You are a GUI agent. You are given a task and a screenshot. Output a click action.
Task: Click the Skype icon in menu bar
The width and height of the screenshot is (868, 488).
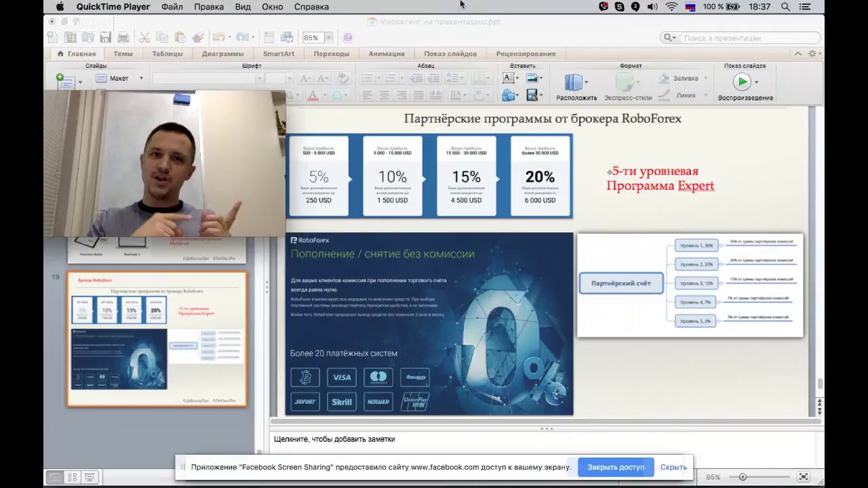click(619, 7)
